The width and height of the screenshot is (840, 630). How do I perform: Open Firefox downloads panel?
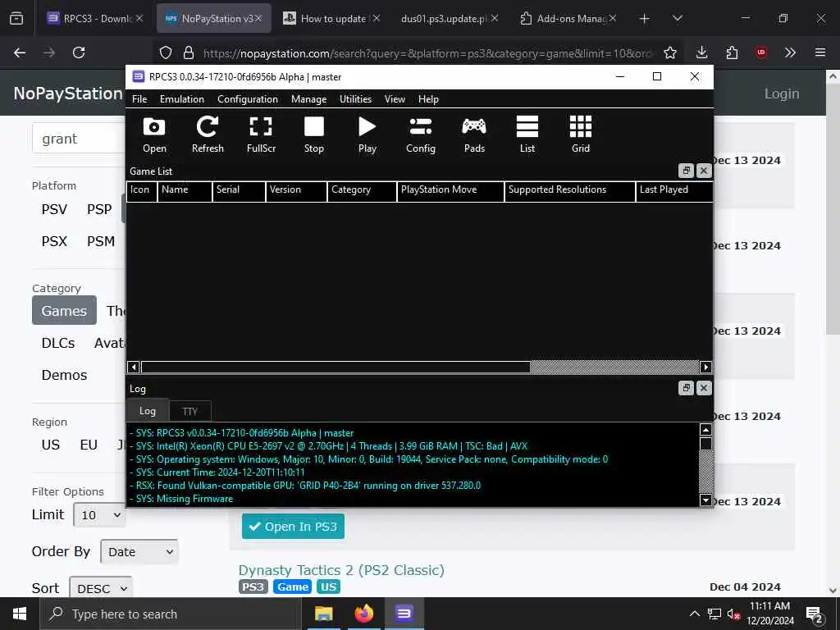click(x=702, y=52)
